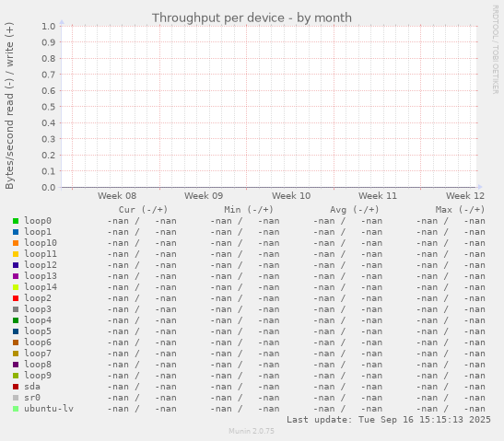504x441 pixels.
Task: Click the loop2 red color swatch
Action: pyautogui.click(x=16, y=298)
